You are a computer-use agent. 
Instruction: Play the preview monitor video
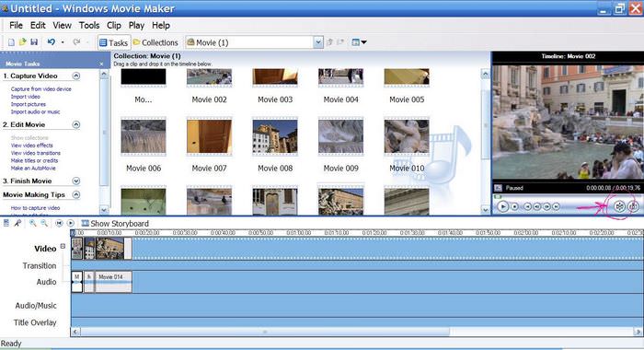click(x=503, y=206)
